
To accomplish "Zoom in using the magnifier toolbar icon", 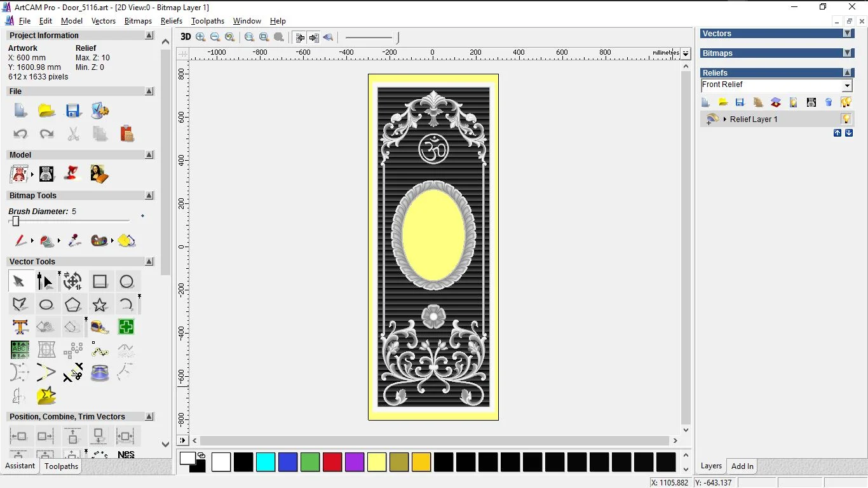I will point(200,37).
